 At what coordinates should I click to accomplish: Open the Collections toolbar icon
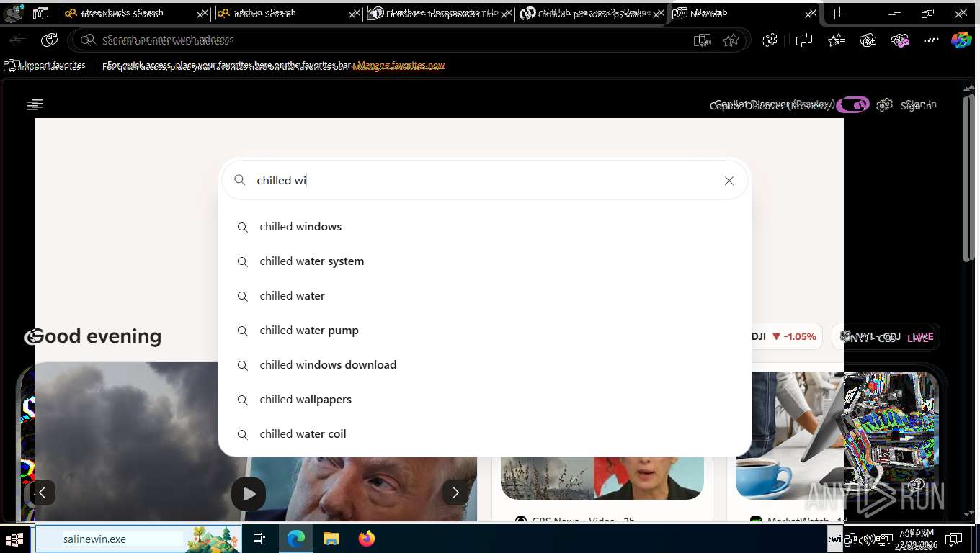click(x=868, y=40)
